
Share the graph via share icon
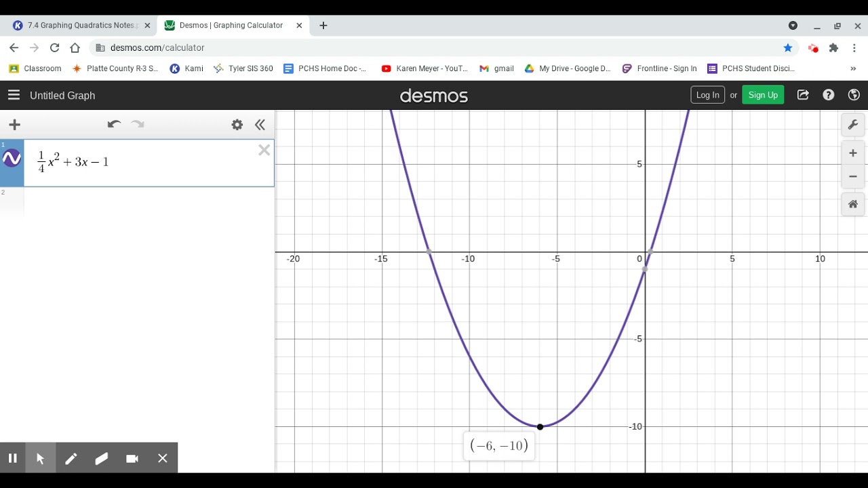pos(803,95)
